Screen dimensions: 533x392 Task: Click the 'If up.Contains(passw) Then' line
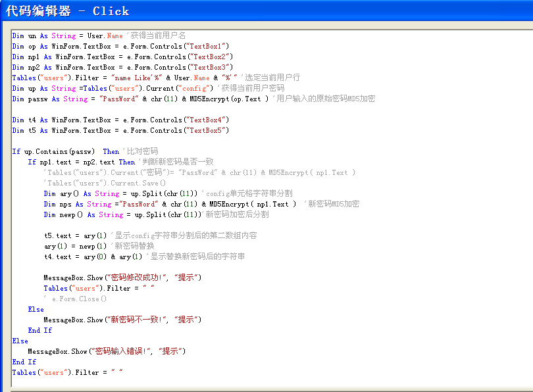(85, 151)
